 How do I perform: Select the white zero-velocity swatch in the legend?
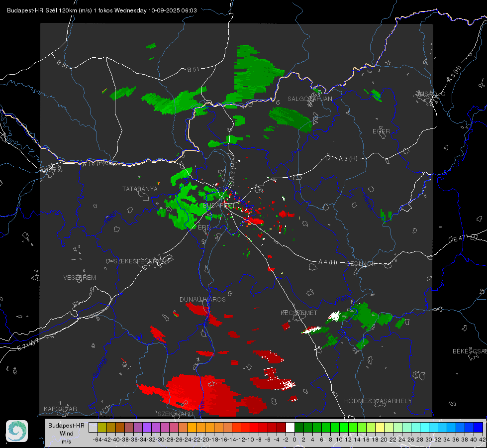tap(290, 427)
